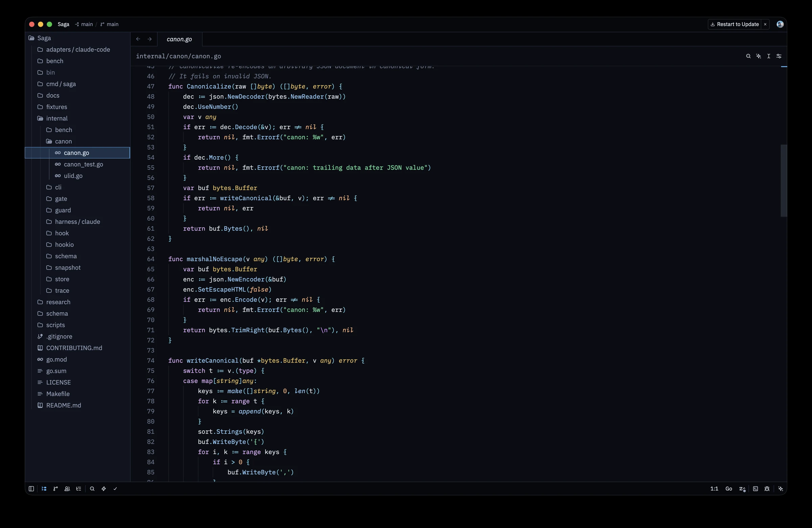Click the editor vertical scrollbar thumb
The image size is (812, 528).
coord(784,180)
